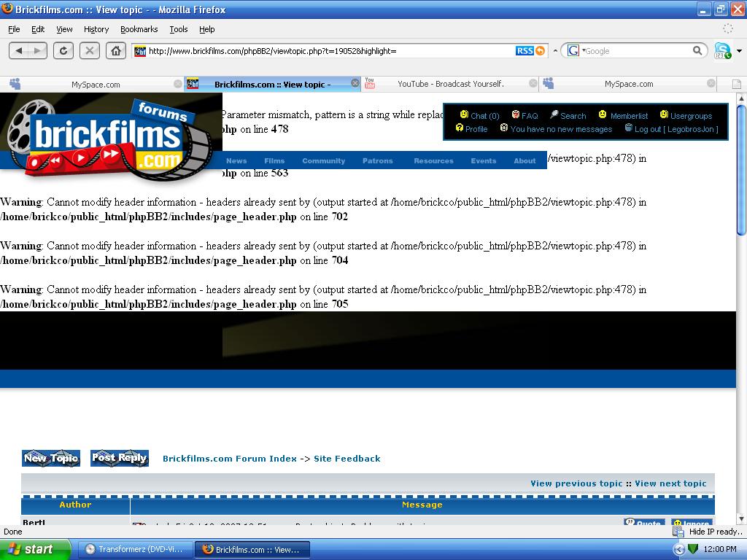747x560 pixels.
Task: Switch to the YouTube Broadcast Yourself tab
Action: point(449,84)
